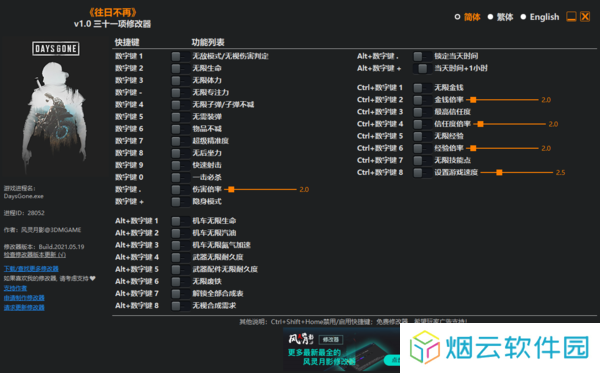Click the Days Gone game logo image
Image resolution: width=600 pixels, height=373 pixels.
(56, 49)
